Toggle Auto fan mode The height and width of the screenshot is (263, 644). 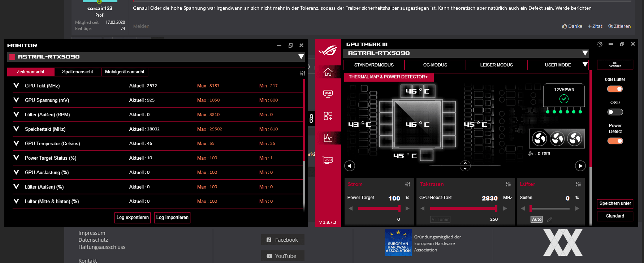coord(537,219)
